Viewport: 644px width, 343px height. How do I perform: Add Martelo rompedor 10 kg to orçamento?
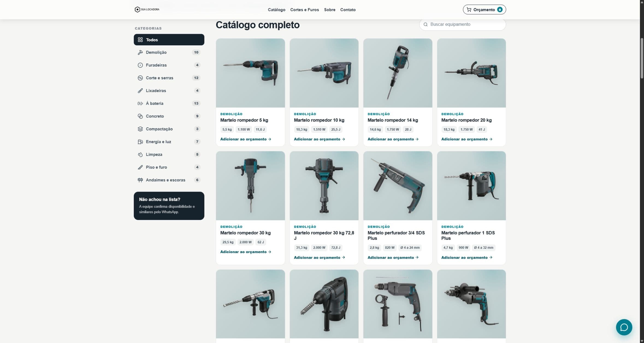point(319,139)
